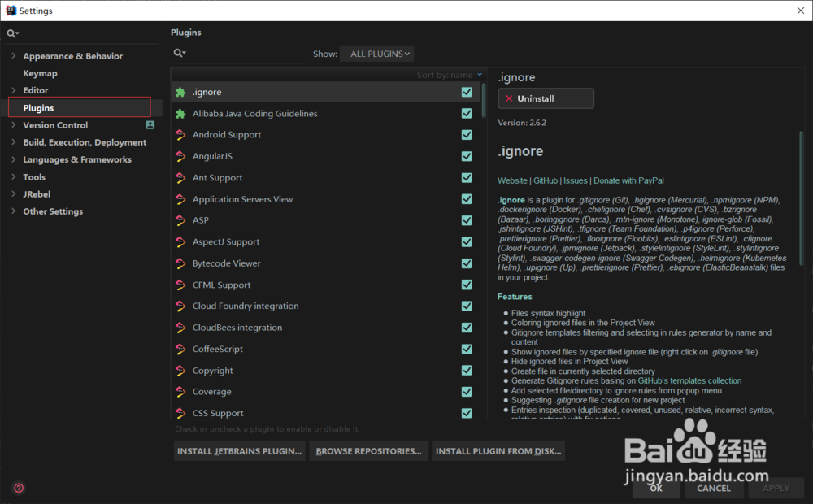Click the ASP plugin icon

click(180, 220)
